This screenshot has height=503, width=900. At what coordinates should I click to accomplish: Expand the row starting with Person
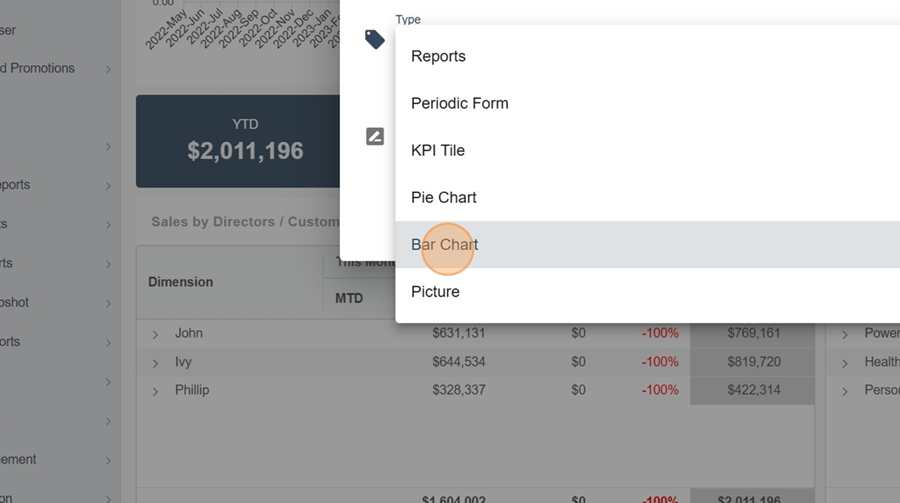pos(845,391)
